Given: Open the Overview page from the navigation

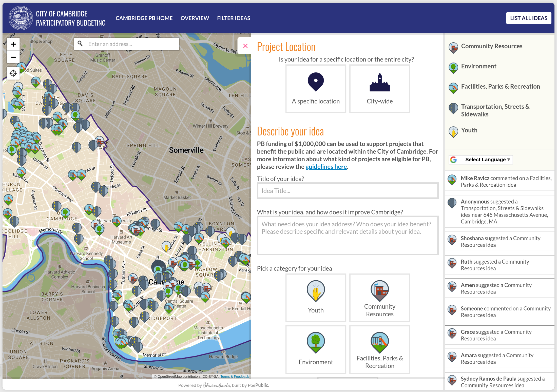Looking at the screenshot, I should pyautogui.click(x=195, y=18).
